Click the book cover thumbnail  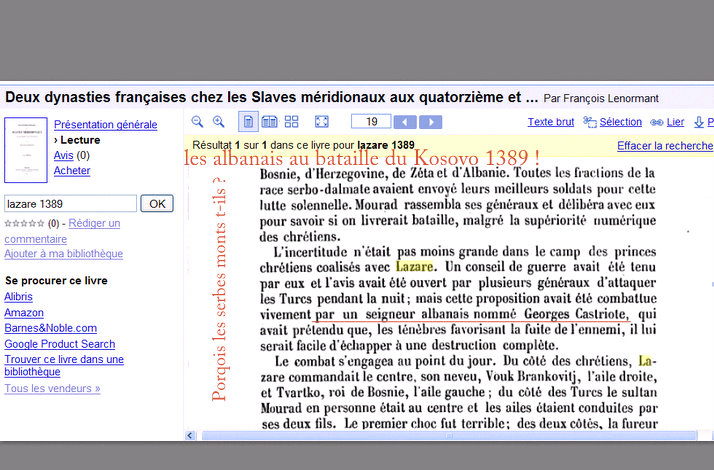click(x=26, y=150)
